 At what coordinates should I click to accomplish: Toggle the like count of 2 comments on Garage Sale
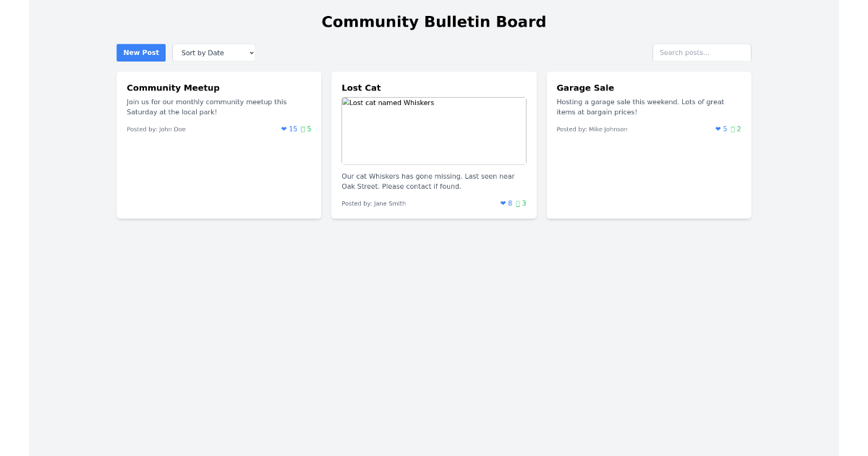pyautogui.click(x=734, y=129)
